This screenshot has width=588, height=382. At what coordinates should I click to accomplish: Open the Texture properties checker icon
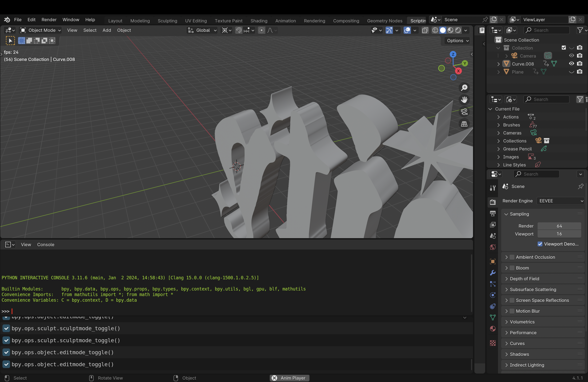tap(493, 343)
